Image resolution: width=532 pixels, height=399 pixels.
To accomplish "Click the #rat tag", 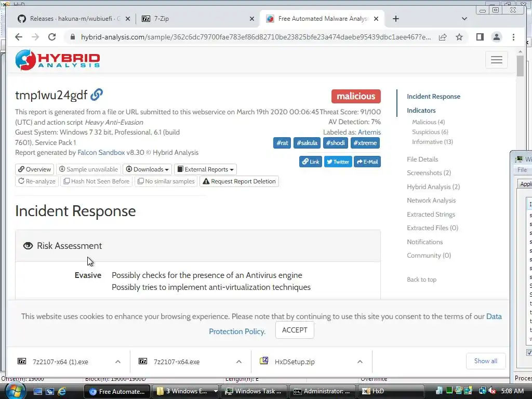I will [x=282, y=143].
